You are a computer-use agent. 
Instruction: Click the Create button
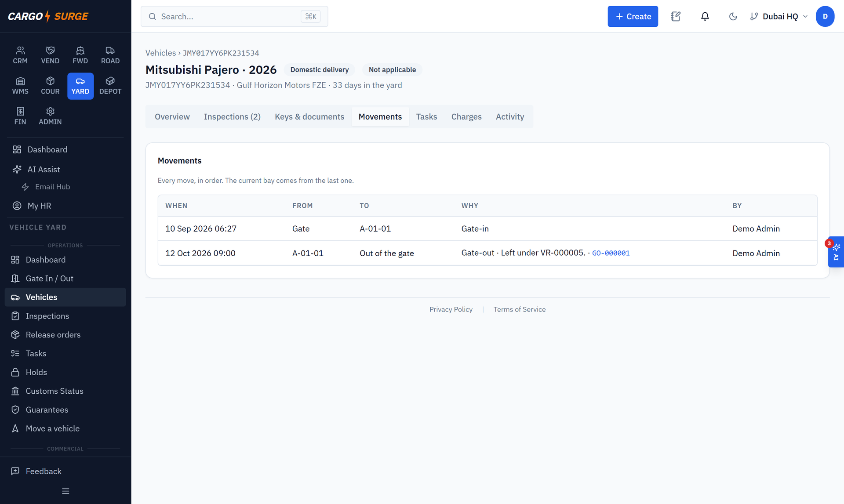[x=633, y=16]
